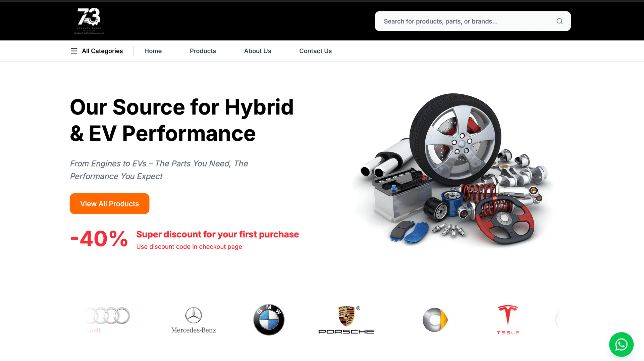Expand the All Categories menu
This screenshot has height=361, width=644.
tap(97, 51)
